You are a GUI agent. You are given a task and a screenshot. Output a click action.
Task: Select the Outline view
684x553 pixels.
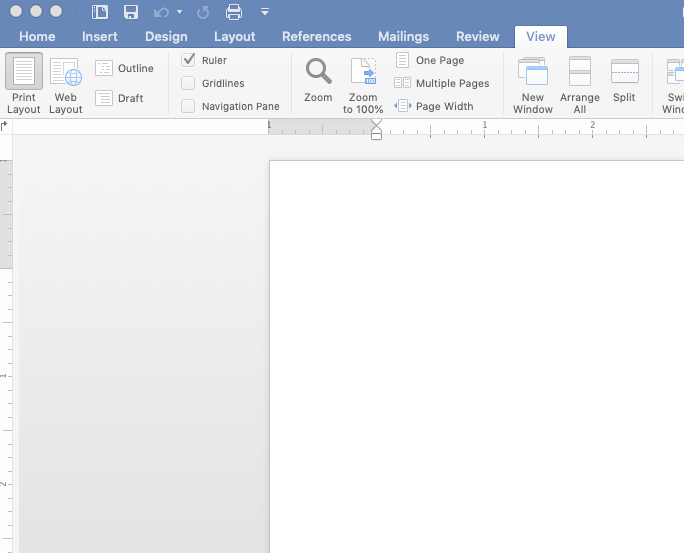(x=125, y=68)
